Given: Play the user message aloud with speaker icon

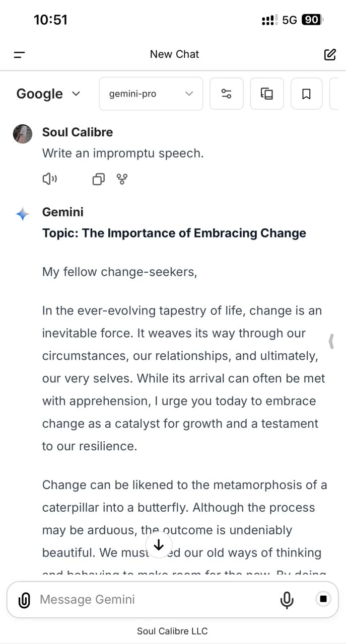Looking at the screenshot, I should [49, 179].
